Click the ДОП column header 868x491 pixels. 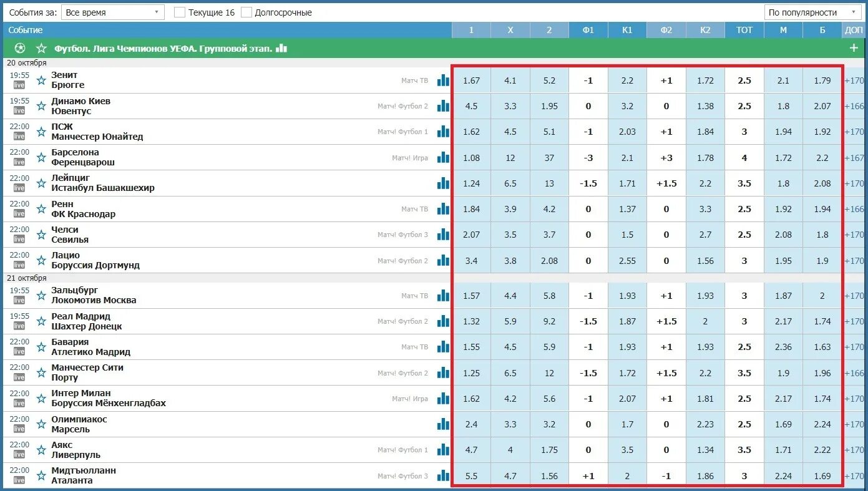coord(854,30)
